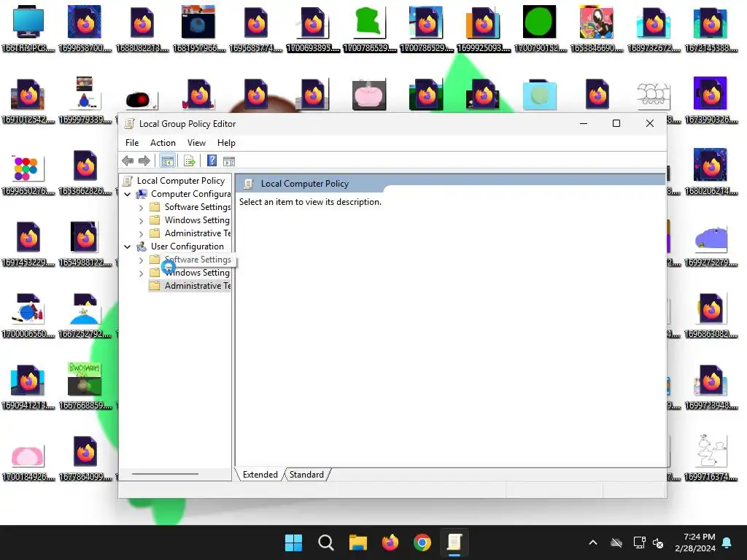Click the network status tray icon
747x560 pixels.
[639, 542]
